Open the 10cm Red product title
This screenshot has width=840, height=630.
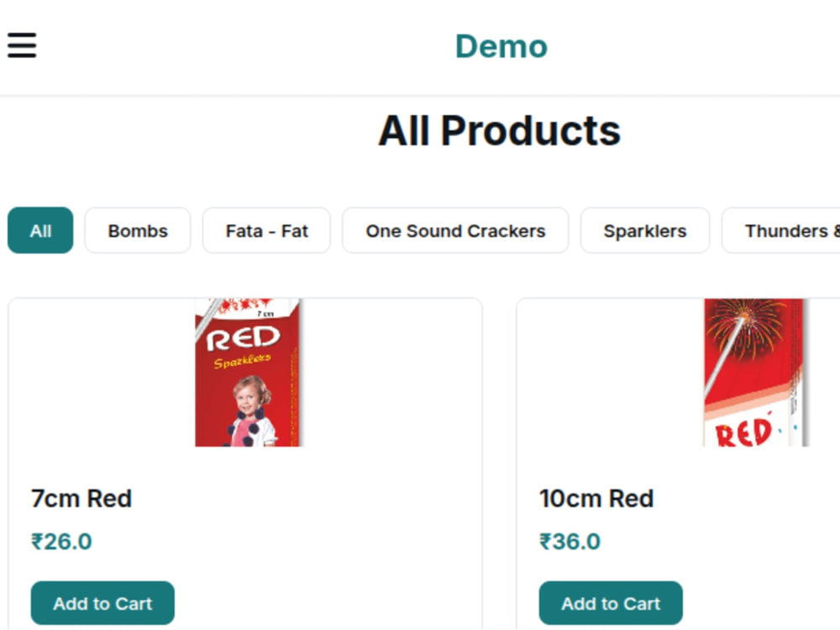click(x=596, y=499)
